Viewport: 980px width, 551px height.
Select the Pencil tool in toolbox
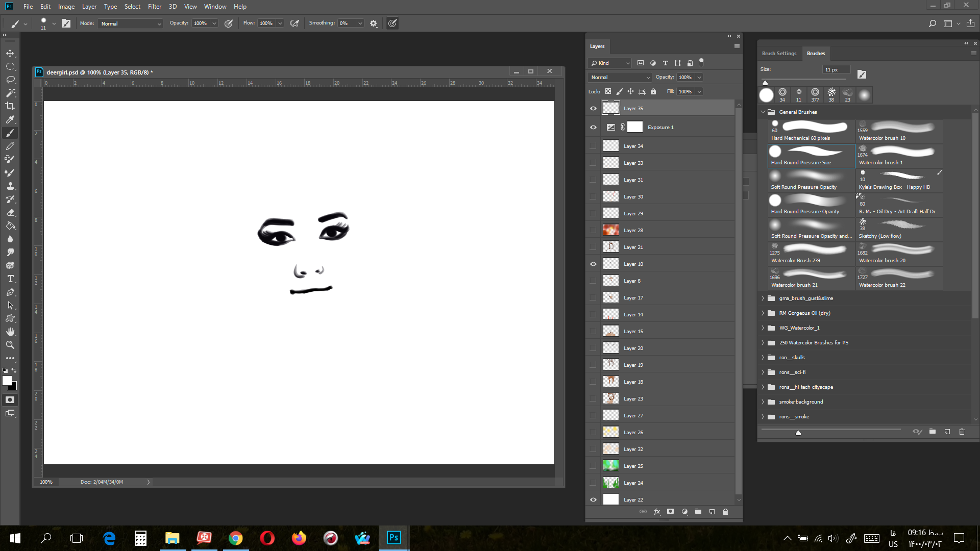(x=10, y=146)
